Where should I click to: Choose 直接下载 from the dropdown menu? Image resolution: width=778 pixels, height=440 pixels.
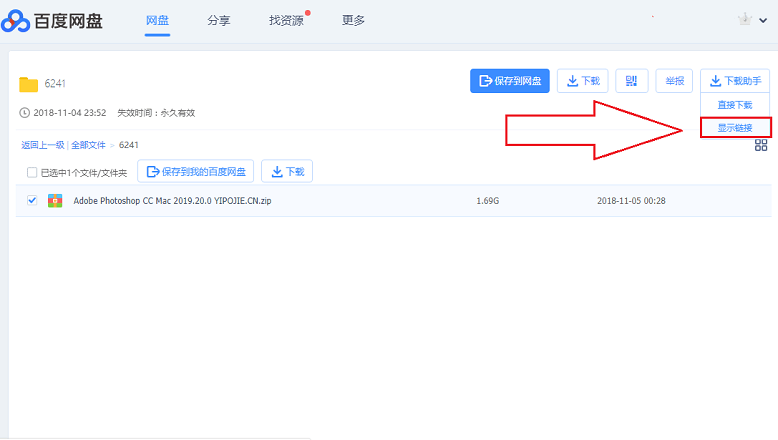[x=735, y=105]
